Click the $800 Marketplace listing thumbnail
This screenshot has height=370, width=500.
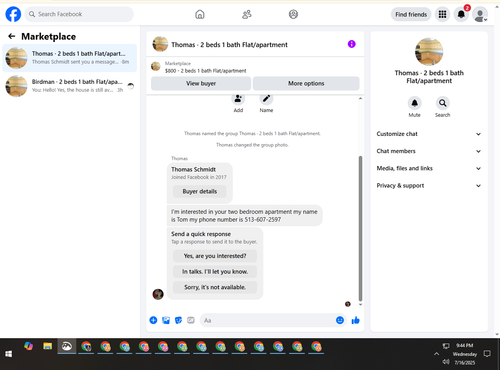[156, 66]
